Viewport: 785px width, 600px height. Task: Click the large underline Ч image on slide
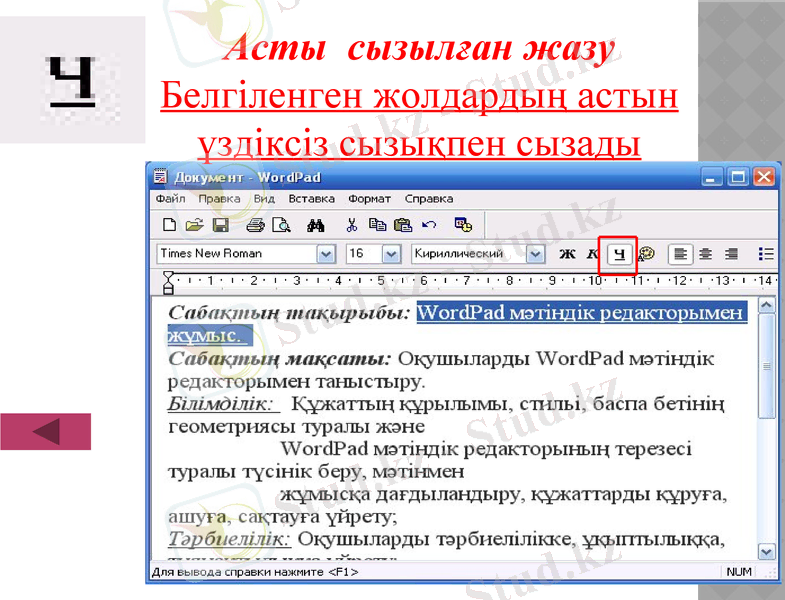pos(72,80)
